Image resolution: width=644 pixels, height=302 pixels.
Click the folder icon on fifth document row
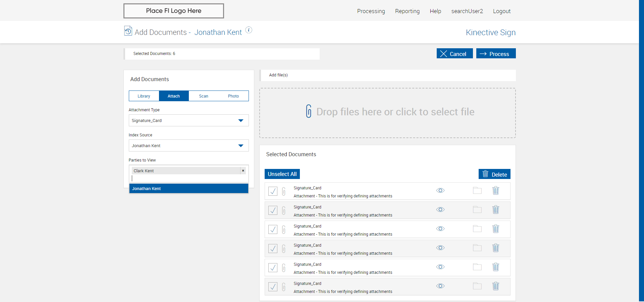tap(477, 267)
